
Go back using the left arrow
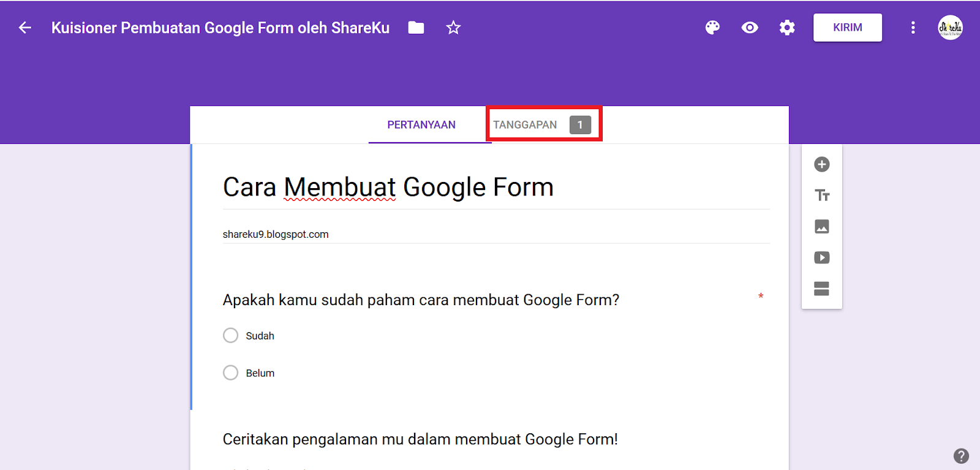[x=24, y=28]
